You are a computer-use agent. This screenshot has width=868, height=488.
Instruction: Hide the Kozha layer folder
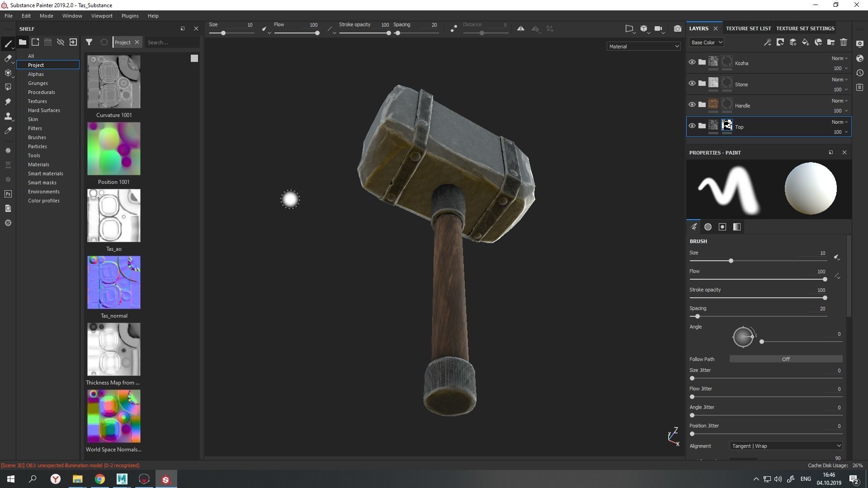tap(692, 62)
